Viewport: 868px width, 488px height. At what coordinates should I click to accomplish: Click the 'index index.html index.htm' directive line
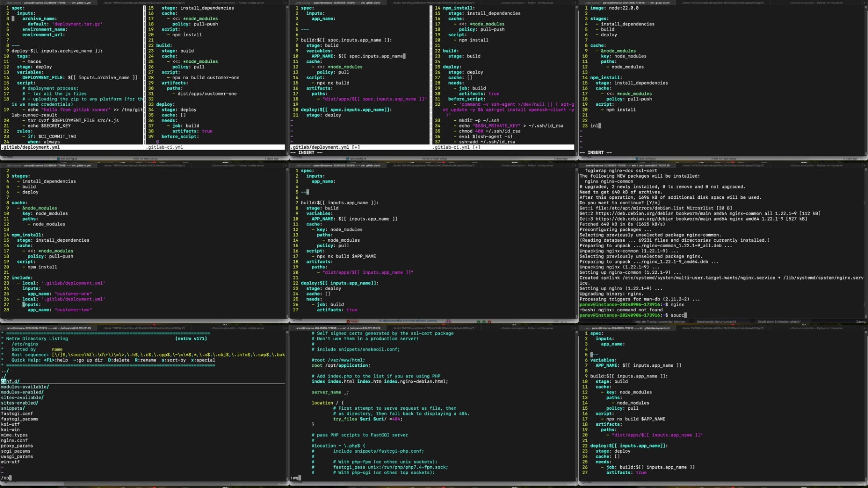[380, 381]
